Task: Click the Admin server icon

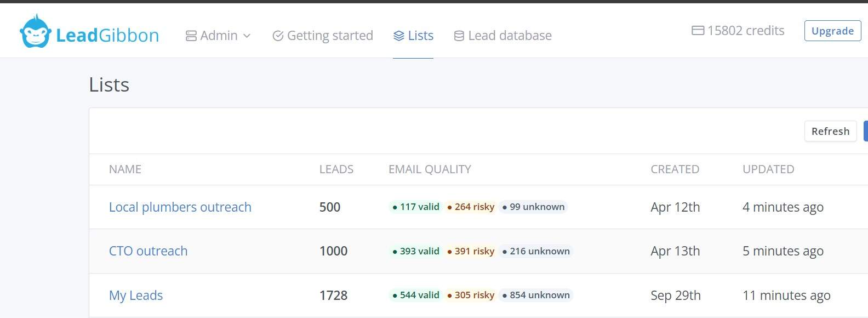Action: click(x=191, y=36)
